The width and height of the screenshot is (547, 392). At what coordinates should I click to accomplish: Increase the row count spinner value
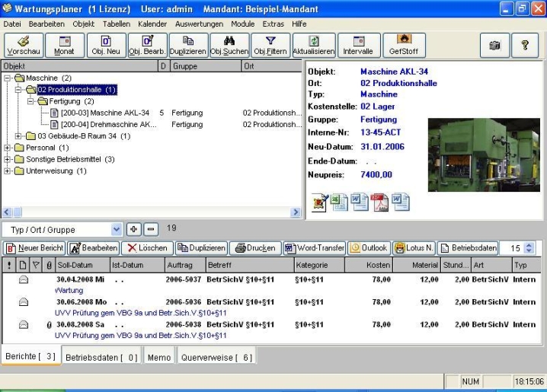(529, 244)
